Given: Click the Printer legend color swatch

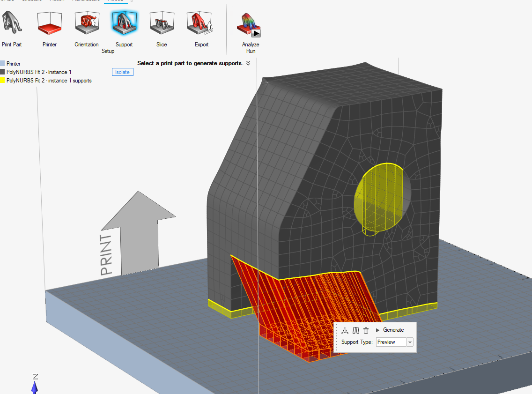Looking at the screenshot, I should coord(2,63).
